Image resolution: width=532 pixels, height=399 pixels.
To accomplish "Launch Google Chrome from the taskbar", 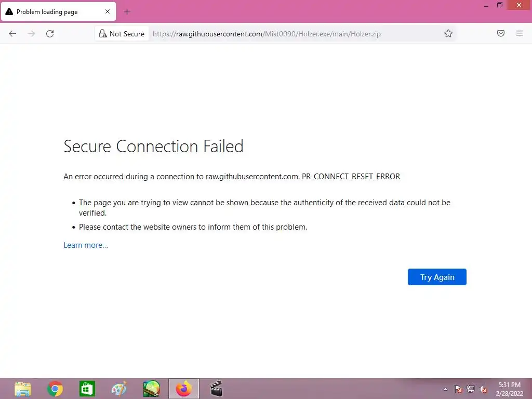I will tap(55, 389).
